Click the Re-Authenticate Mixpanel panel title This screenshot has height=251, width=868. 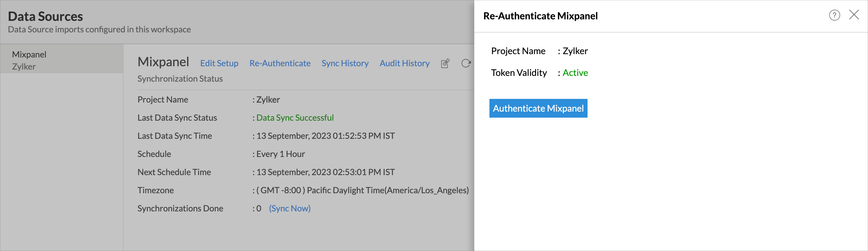tap(540, 16)
